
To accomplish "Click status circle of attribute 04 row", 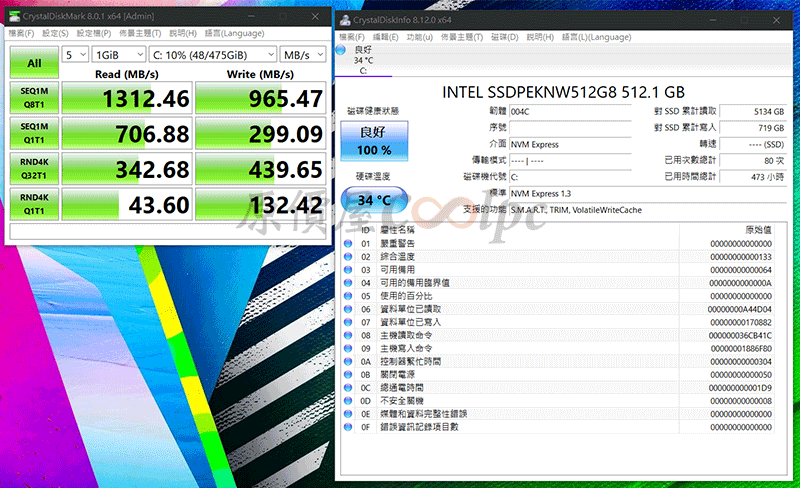I will 348,283.
